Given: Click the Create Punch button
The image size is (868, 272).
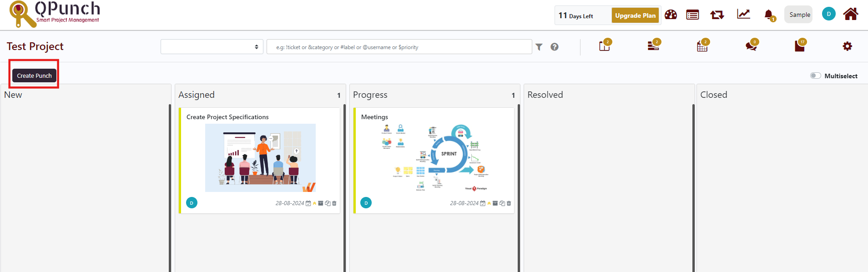Looking at the screenshot, I should [34, 76].
